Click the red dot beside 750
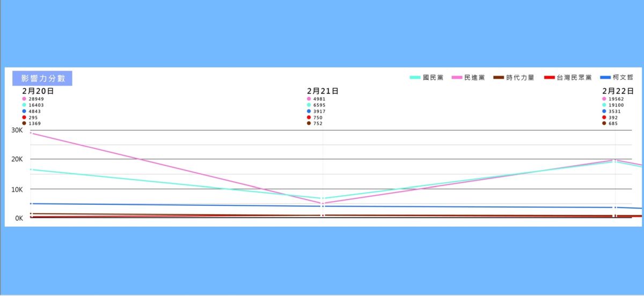 point(309,117)
